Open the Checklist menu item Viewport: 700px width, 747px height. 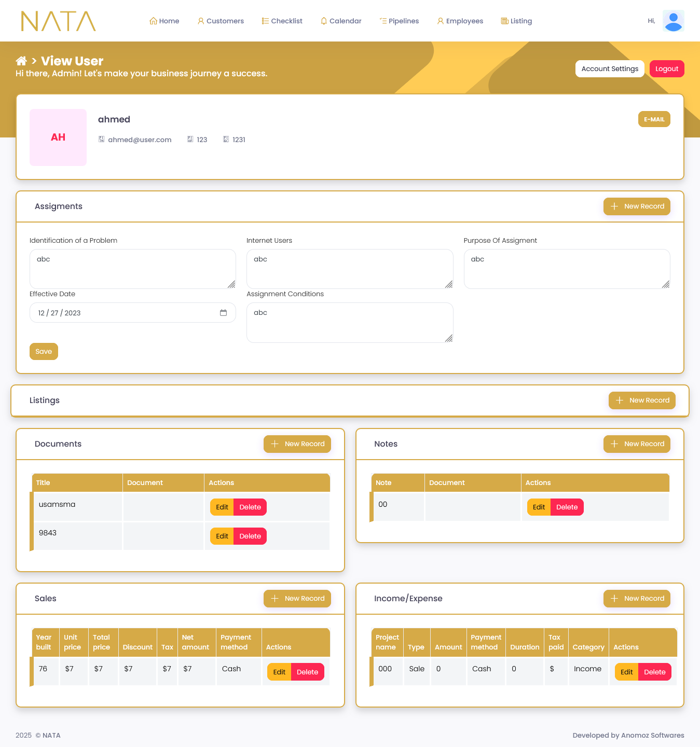[x=282, y=21]
